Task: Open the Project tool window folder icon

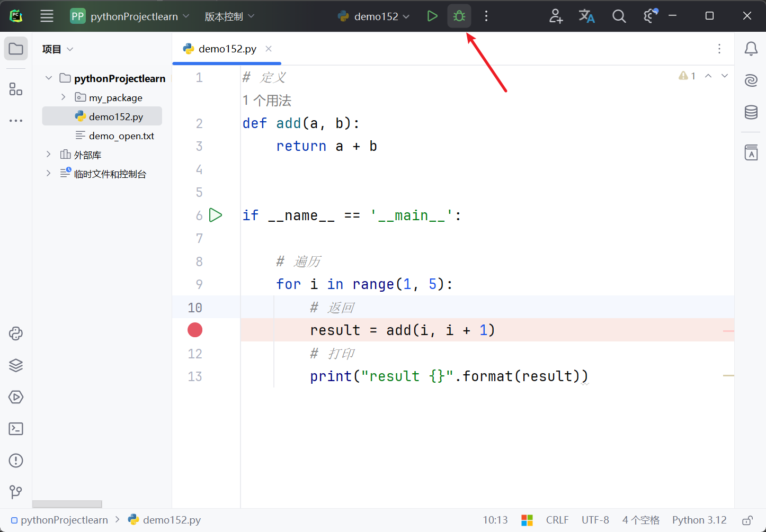Action: pyautogui.click(x=16, y=49)
